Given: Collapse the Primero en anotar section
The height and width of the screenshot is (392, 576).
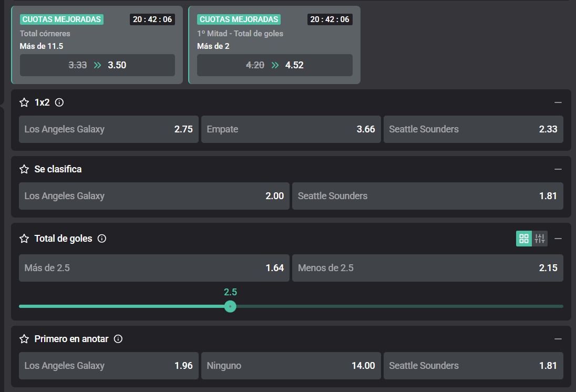Looking at the screenshot, I should tap(558, 339).
